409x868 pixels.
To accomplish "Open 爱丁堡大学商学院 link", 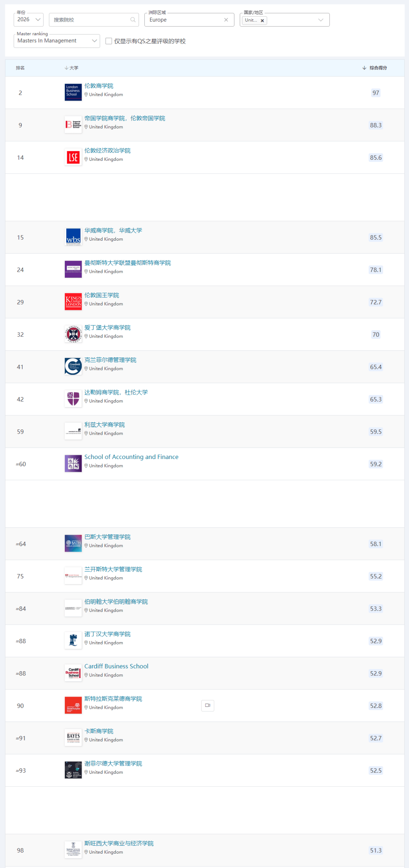I will [108, 327].
